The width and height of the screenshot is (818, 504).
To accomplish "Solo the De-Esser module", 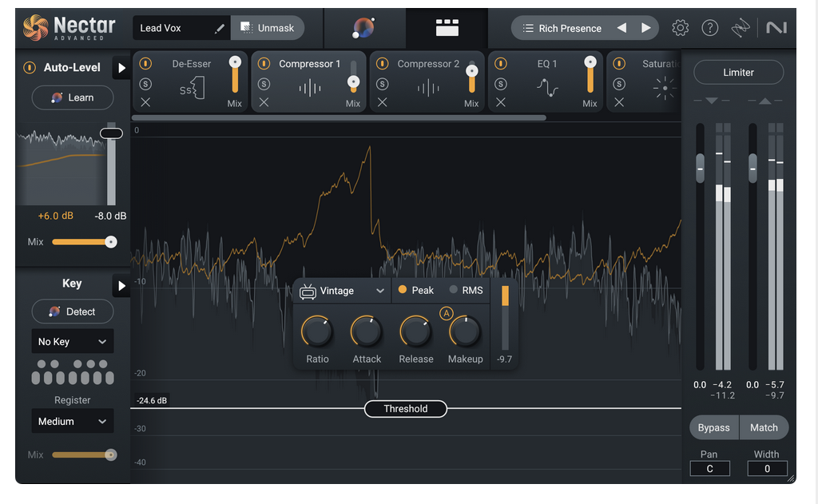I will (x=145, y=84).
